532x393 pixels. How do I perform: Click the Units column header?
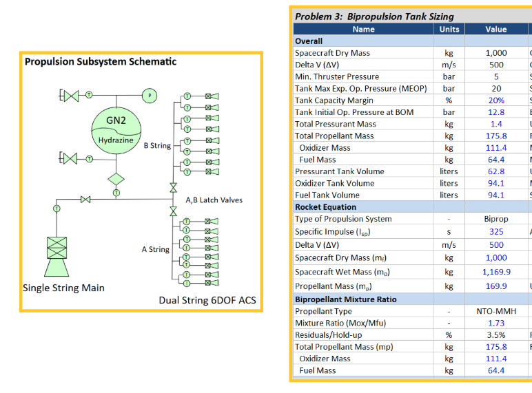[x=449, y=29]
